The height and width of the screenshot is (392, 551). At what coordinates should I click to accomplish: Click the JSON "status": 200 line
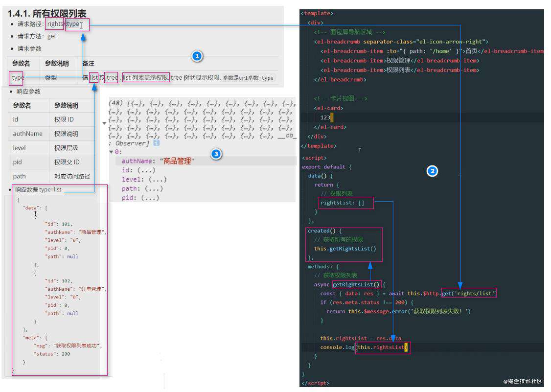coord(52,354)
